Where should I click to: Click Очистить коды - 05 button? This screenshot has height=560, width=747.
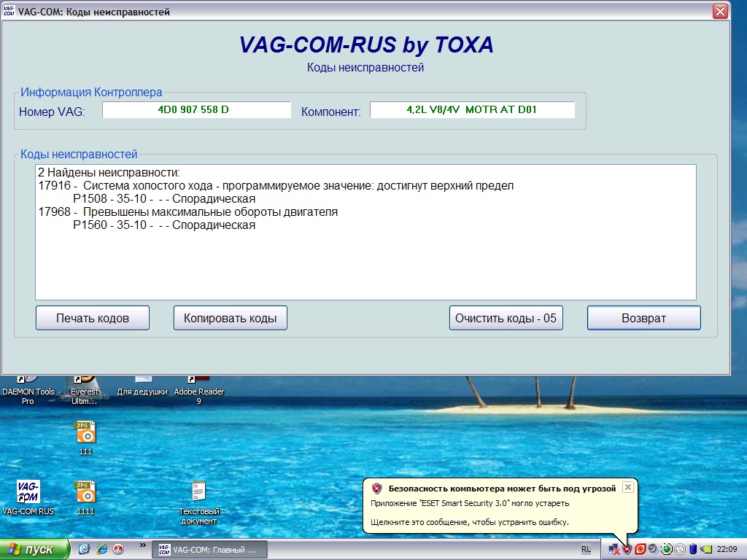[506, 318]
